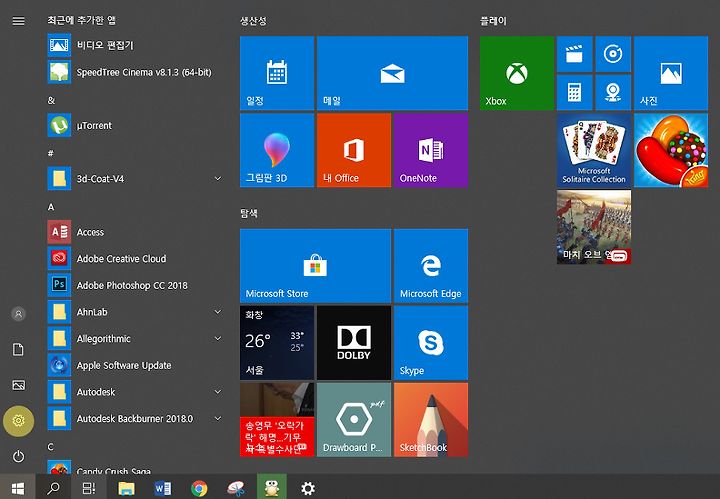Image resolution: width=720 pixels, height=499 pixels.
Task: Launch Adobe Photoshop CC 2018
Action: tap(135, 285)
